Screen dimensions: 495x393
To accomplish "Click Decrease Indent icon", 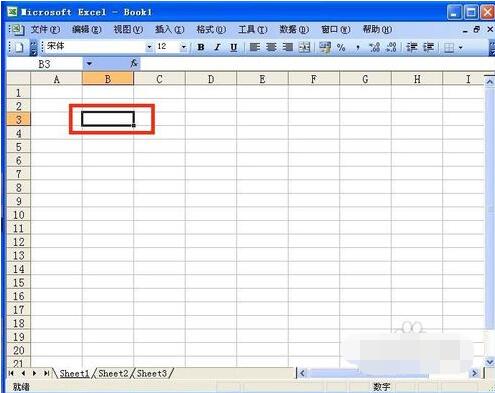I will 412,47.
